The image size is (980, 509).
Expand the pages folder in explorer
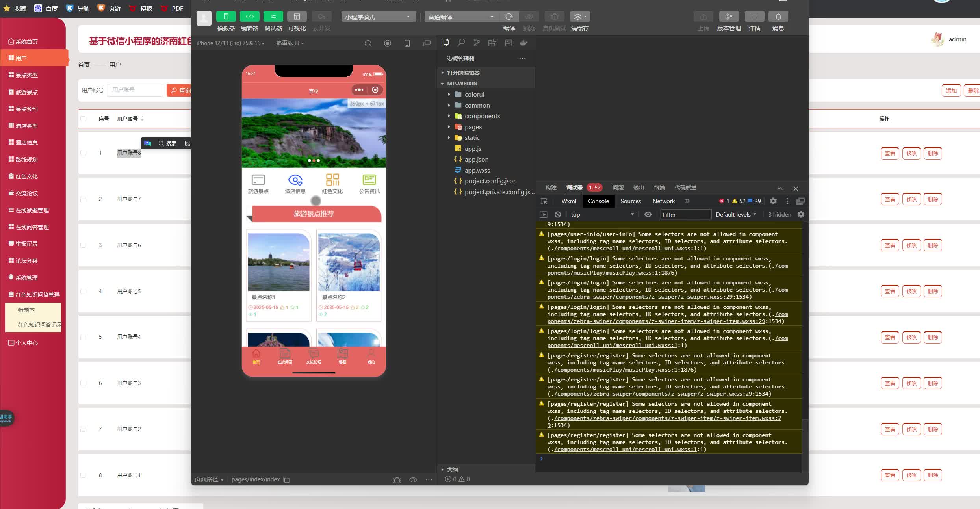(473, 127)
